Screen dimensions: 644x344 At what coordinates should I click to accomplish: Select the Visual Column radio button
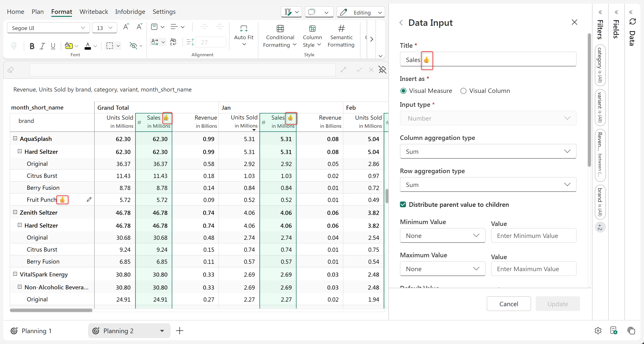point(463,91)
